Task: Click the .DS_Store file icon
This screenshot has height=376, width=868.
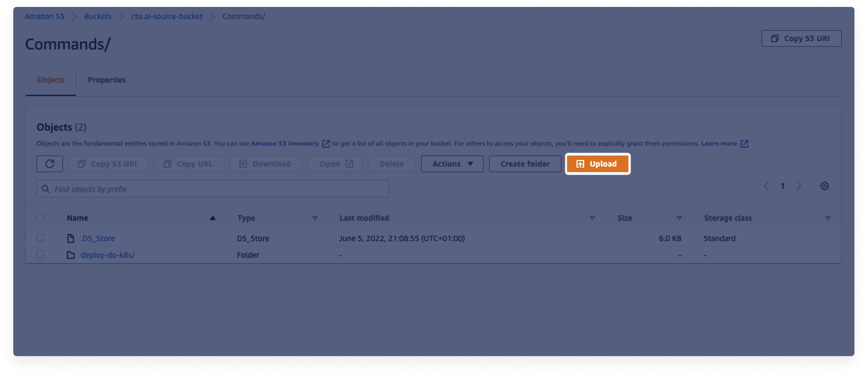Action: click(70, 238)
